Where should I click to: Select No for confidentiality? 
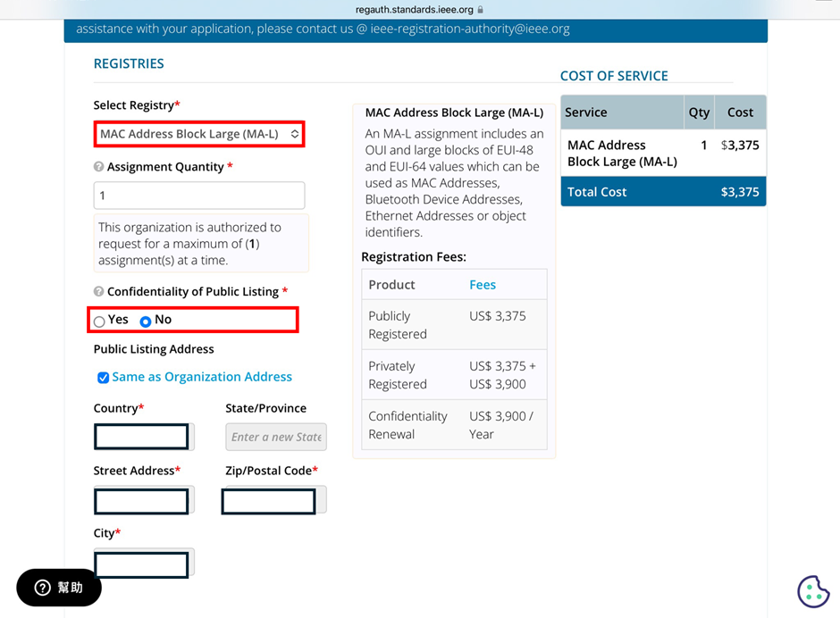tap(145, 322)
